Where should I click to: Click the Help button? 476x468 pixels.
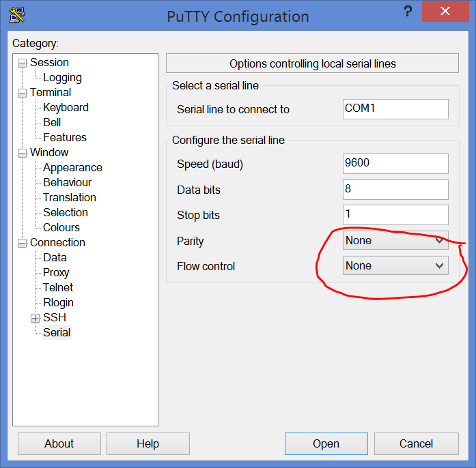(148, 443)
